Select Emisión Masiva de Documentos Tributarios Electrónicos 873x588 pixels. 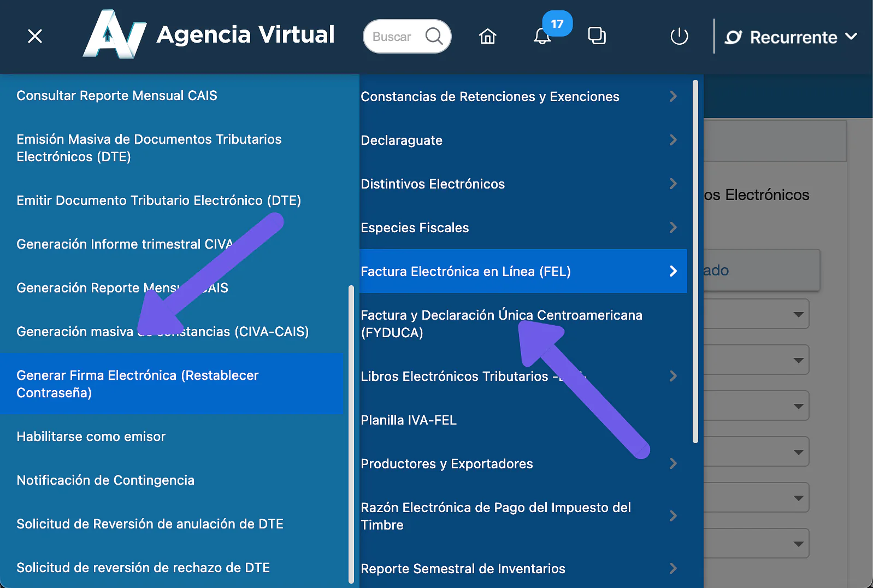[x=149, y=148]
